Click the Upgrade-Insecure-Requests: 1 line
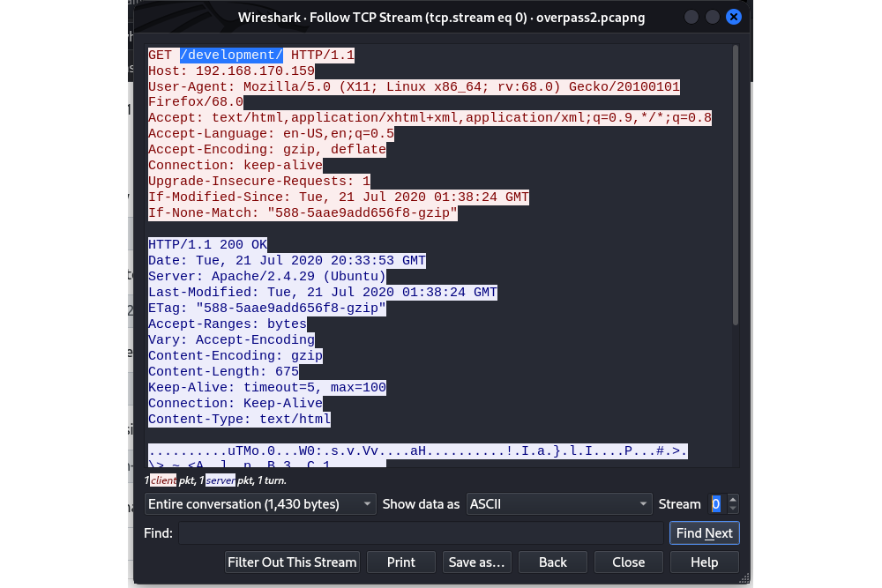 pos(259,181)
